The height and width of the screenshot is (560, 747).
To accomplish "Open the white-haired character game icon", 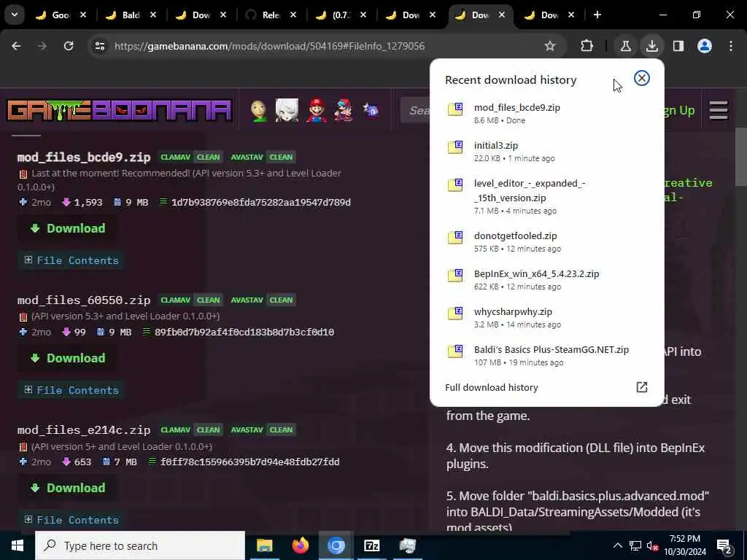I will click(x=287, y=111).
